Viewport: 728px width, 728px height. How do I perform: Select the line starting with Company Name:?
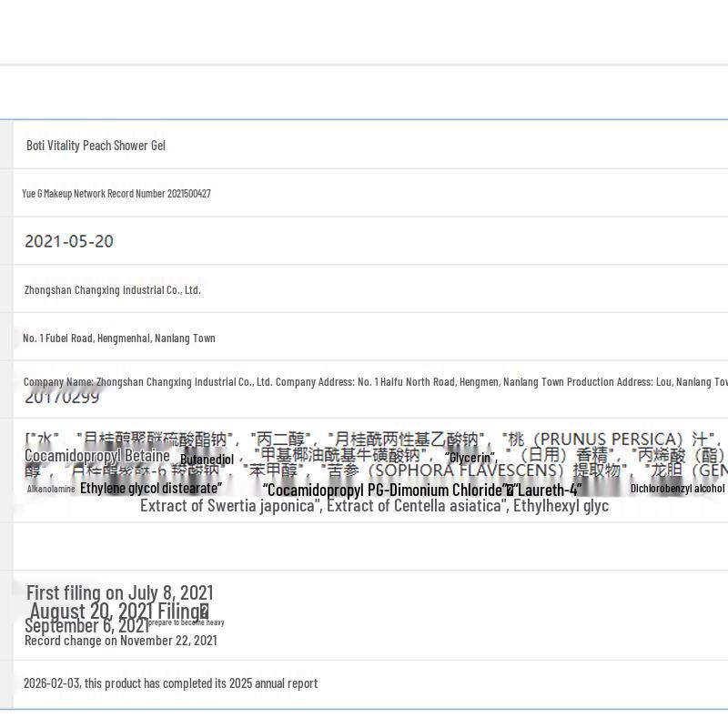375,382
